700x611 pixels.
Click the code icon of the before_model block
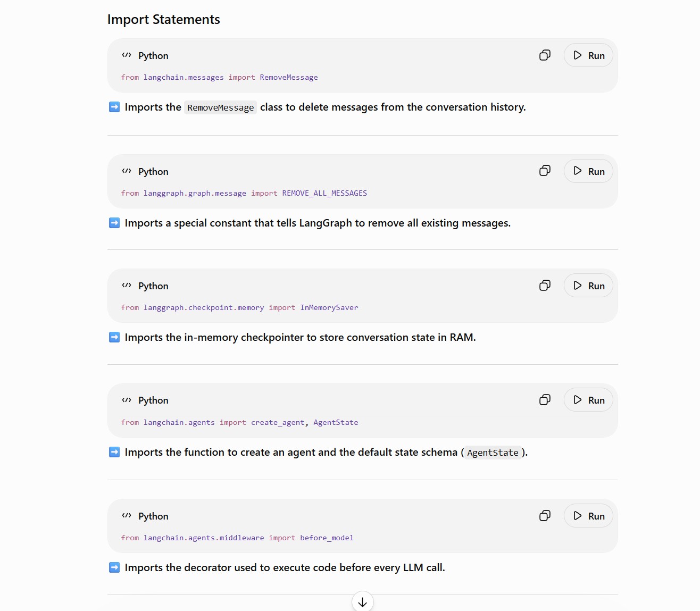[x=127, y=516]
